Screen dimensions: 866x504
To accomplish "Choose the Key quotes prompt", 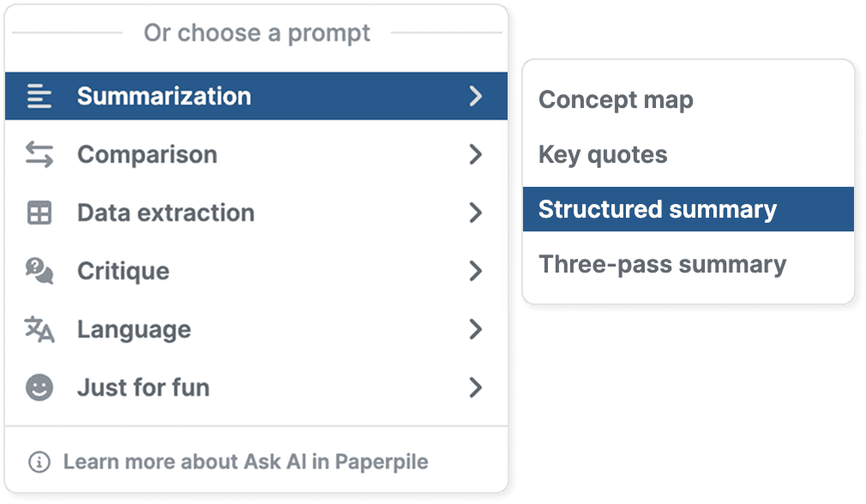I will [603, 155].
